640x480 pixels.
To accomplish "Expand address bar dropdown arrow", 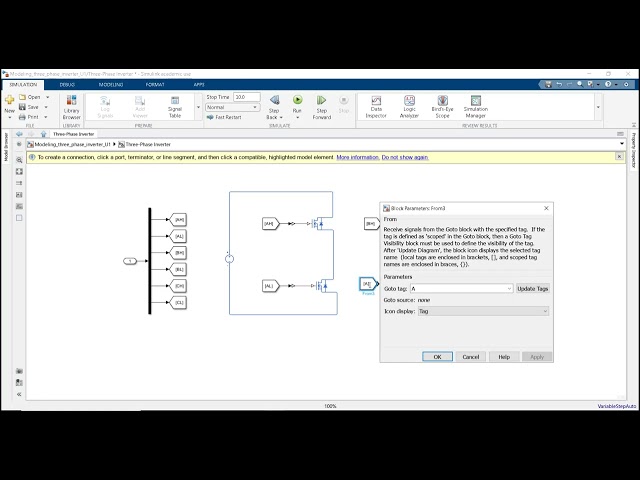I will (622, 144).
